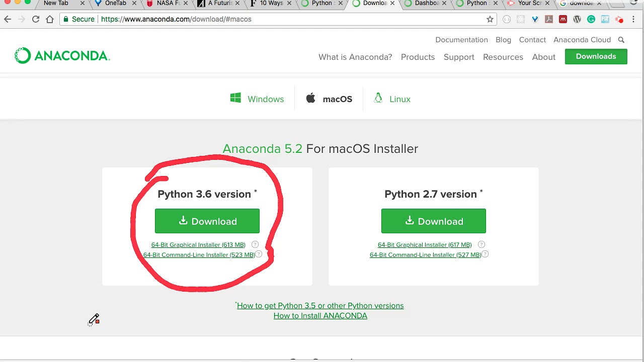Open the Blog link
The width and height of the screenshot is (644, 362).
(x=503, y=40)
